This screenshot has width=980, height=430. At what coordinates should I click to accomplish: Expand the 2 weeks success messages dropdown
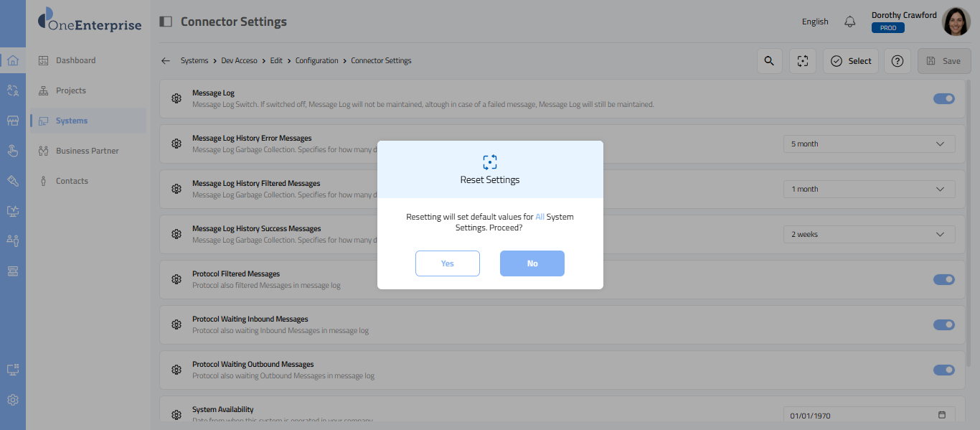click(869, 234)
